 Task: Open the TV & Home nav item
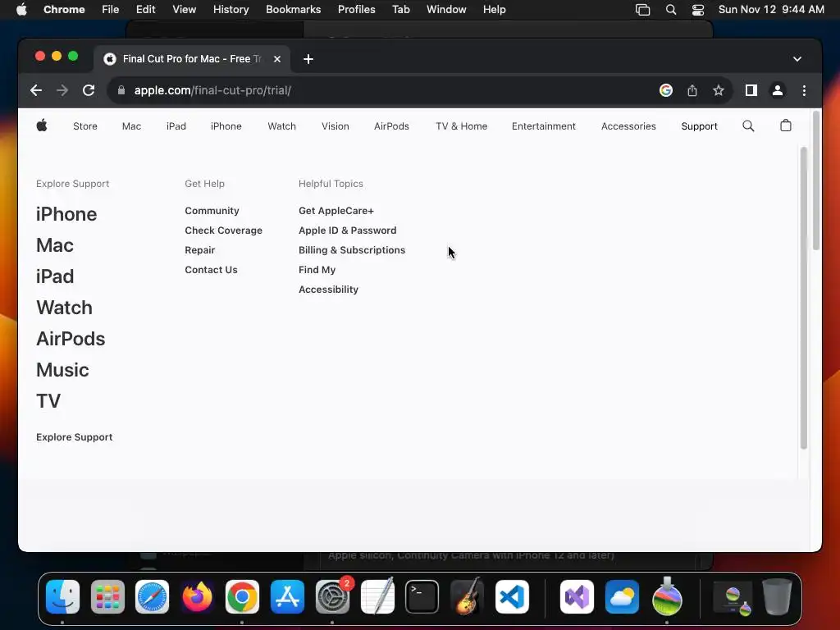tap(461, 126)
